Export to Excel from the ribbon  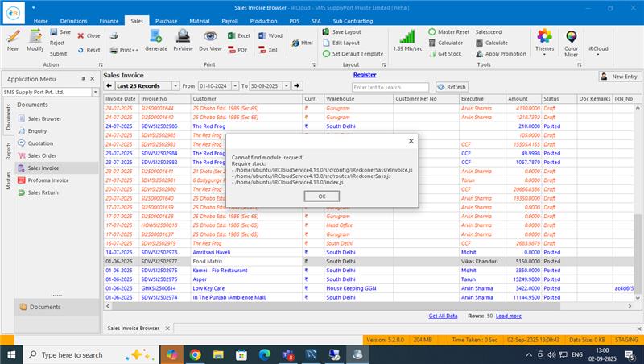pos(238,36)
